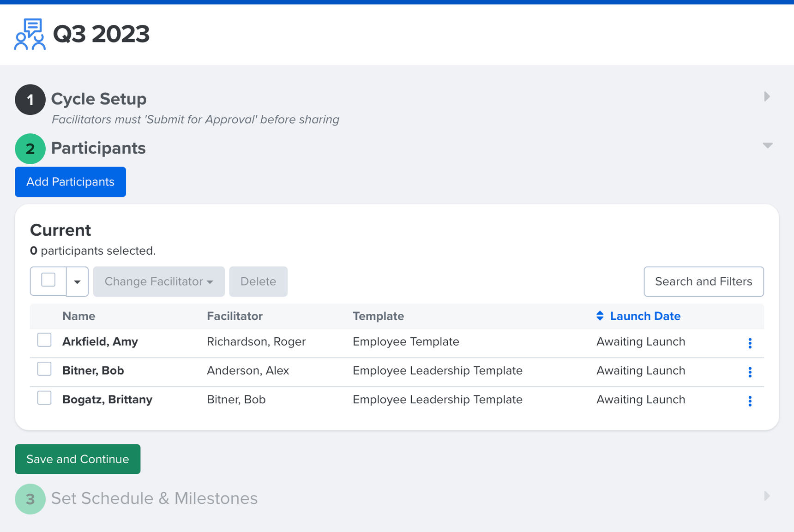Click the Delete button
Image resolution: width=794 pixels, height=532 pixels.
pyautogui.click(x=258, y=281)
